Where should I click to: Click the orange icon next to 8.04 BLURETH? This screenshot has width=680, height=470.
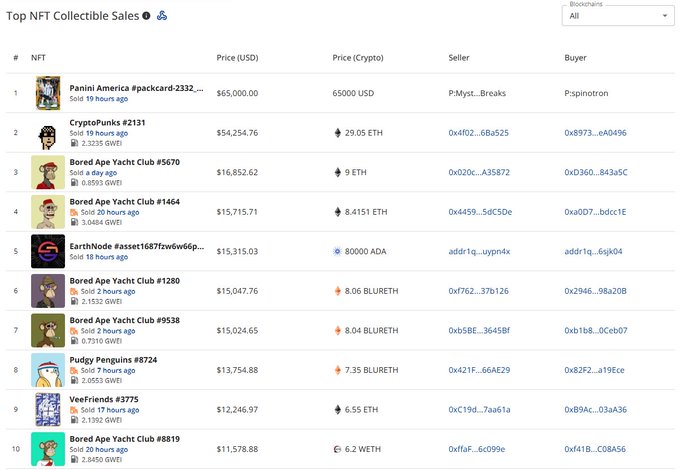coord(337,330)
